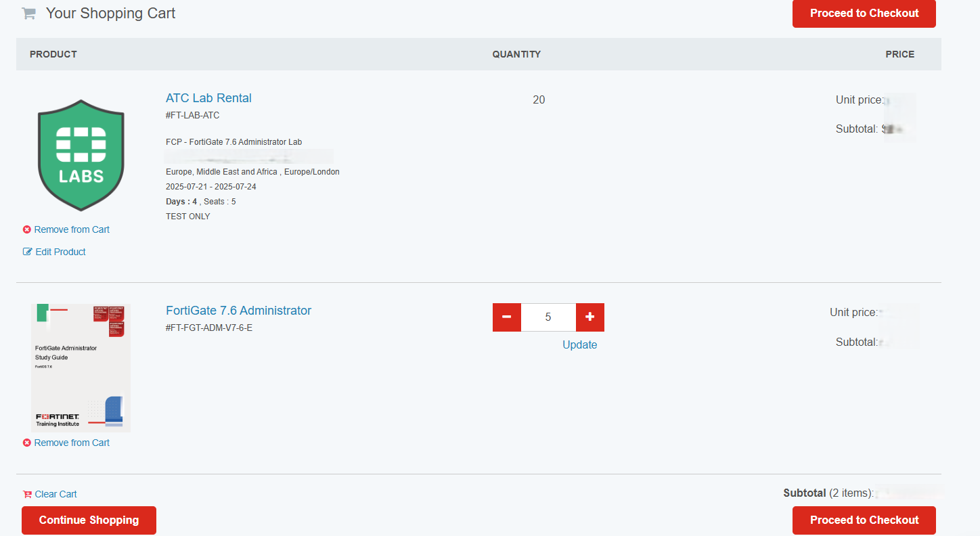Click FortiGate 7.6 Administrator Unit price label

tap(854, 313)
